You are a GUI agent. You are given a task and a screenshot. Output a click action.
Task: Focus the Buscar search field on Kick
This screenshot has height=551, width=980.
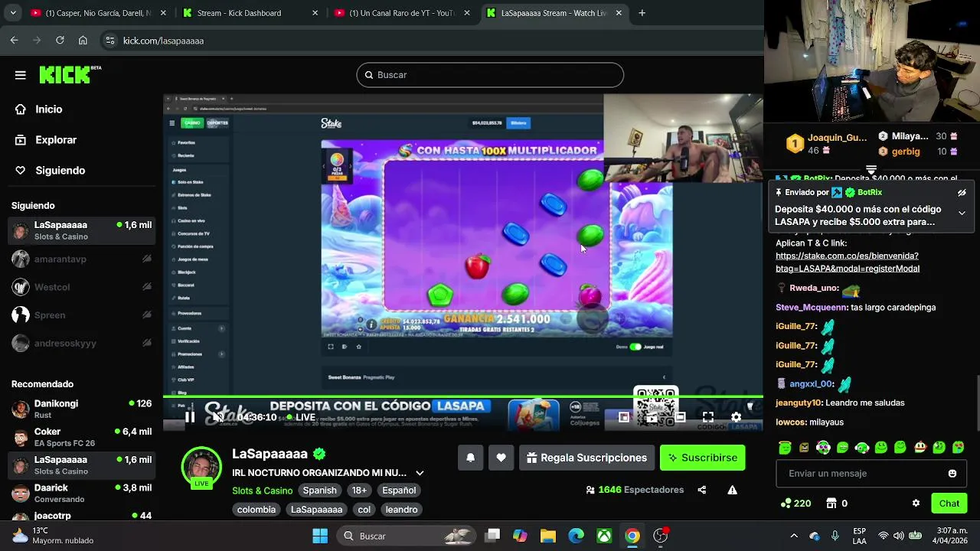point(490,75)
